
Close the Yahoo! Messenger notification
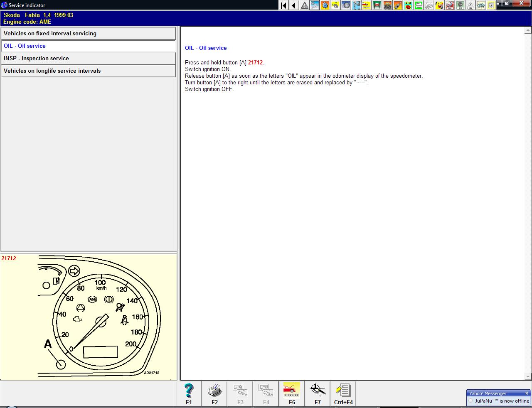(527, 393)
